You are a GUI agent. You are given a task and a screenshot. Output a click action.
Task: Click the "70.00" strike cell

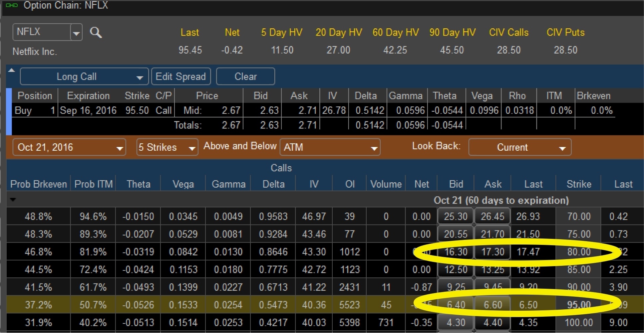pyautogui.click(x=579, y=217)
